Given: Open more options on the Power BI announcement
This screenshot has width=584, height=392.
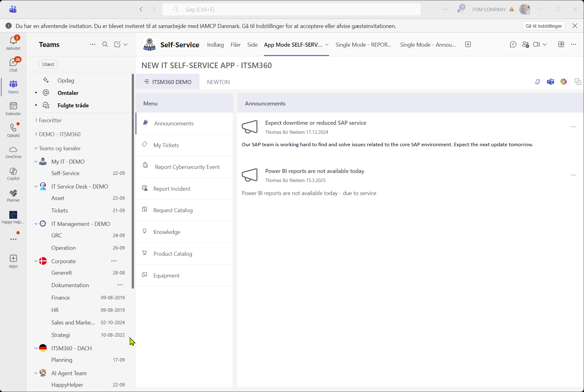Looking at the screenshot, I should coord(573,175).
